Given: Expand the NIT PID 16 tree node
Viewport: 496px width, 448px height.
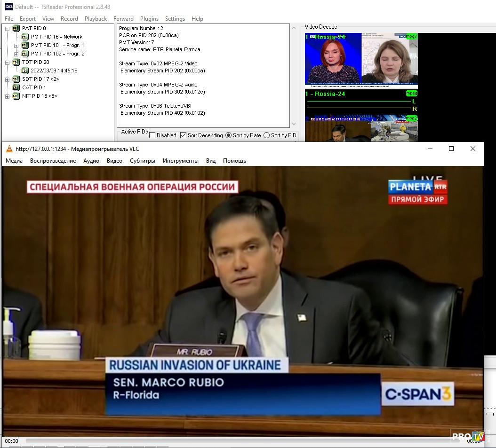Looking at the screenshot, I should [8, 96].
